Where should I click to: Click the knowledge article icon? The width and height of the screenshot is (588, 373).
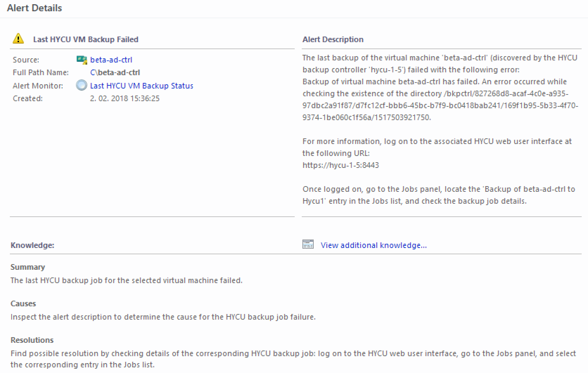click(308, 244)
